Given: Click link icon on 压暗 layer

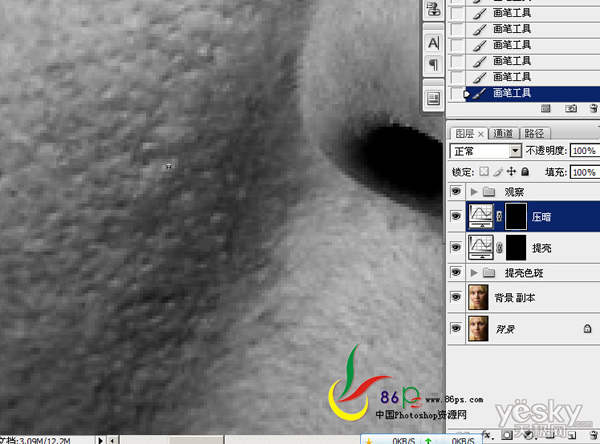Looking at the screenshot, I should click(499, 216).
